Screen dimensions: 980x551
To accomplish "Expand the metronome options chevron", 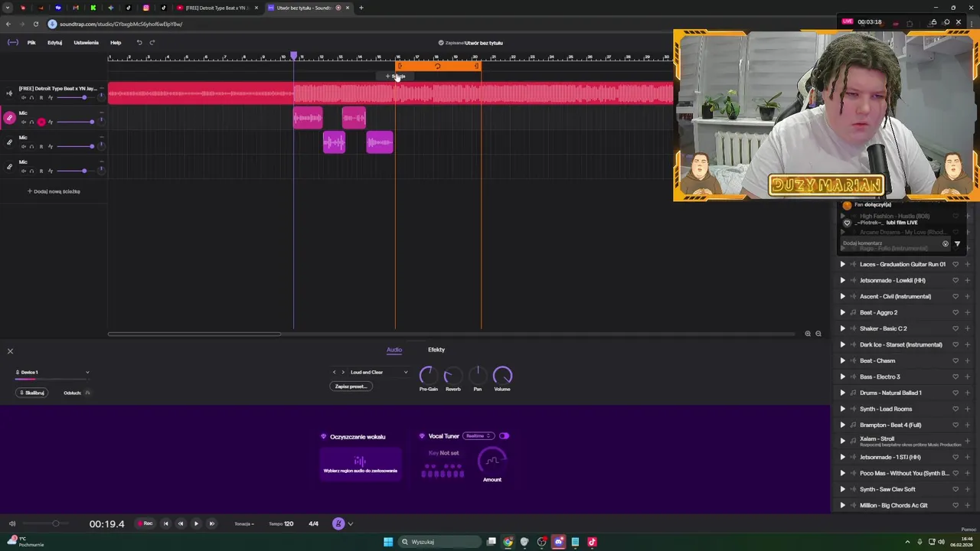I will 351,524.
